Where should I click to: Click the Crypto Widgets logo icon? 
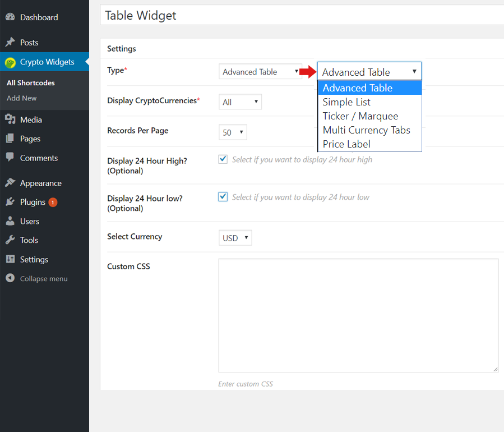(x=10, y=62)
